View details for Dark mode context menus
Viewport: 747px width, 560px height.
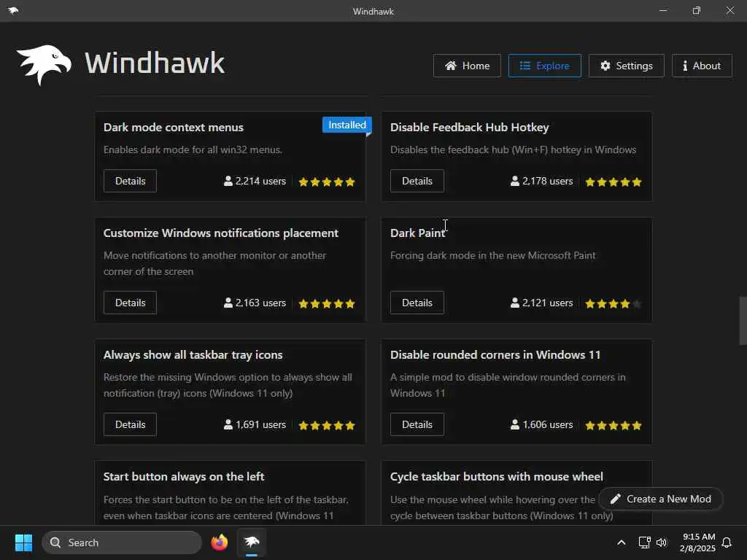tap(130, 181)
